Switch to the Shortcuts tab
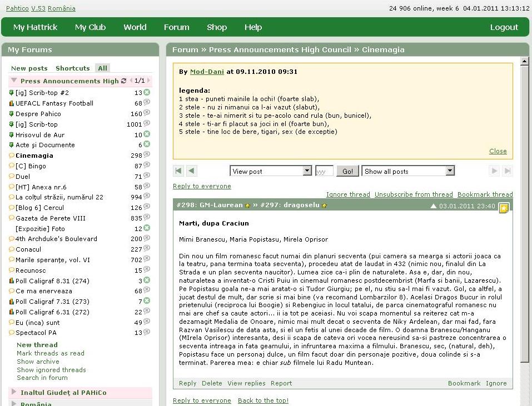This screenshot has height=406, width=532. 72,68
